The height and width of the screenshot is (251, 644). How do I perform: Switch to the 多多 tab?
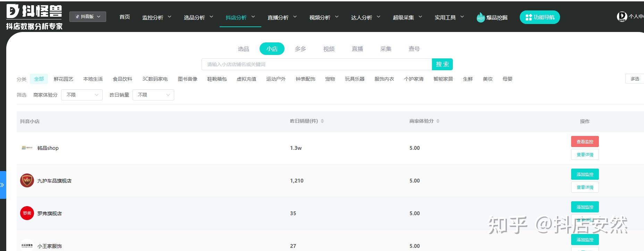[300, 49]
